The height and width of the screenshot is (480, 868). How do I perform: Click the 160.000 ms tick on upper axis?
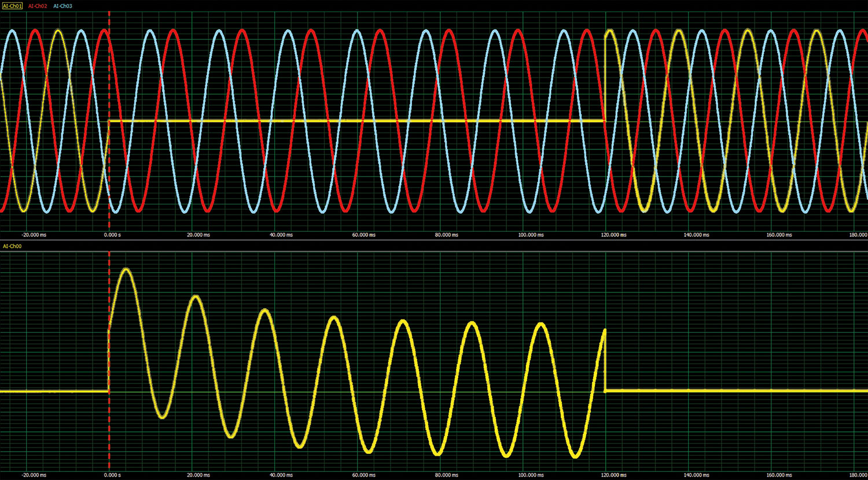pyautogui.click(x=779, y=235)
